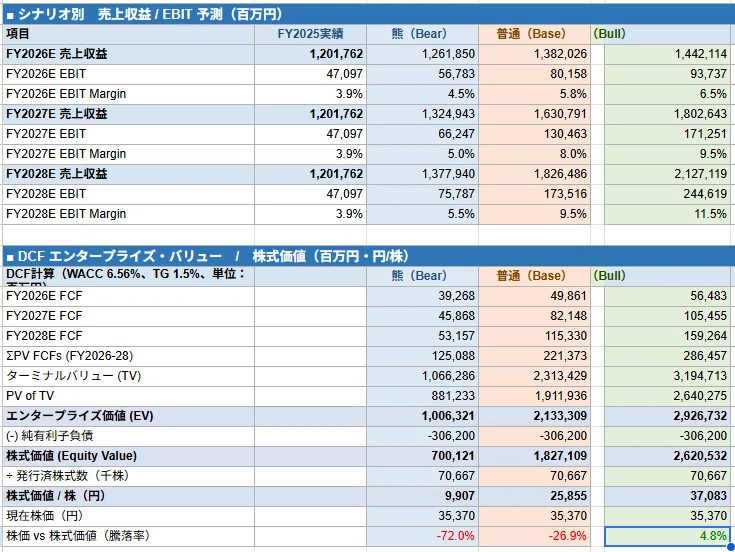Click Bull FY2028E margin value 11.5%

point(711,214)
